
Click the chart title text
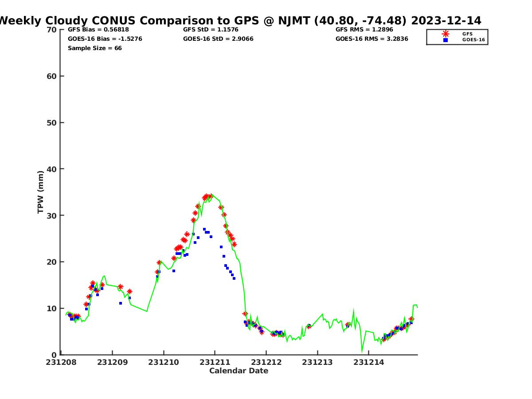(x=239, y=20)
